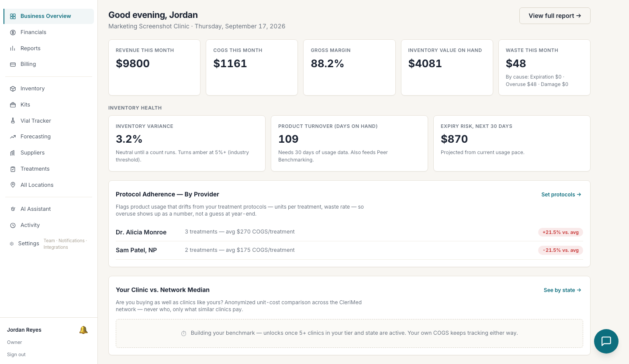Click the AI Assistant robot icon
The image size is (629, 364).
click(x=13, y=209)
